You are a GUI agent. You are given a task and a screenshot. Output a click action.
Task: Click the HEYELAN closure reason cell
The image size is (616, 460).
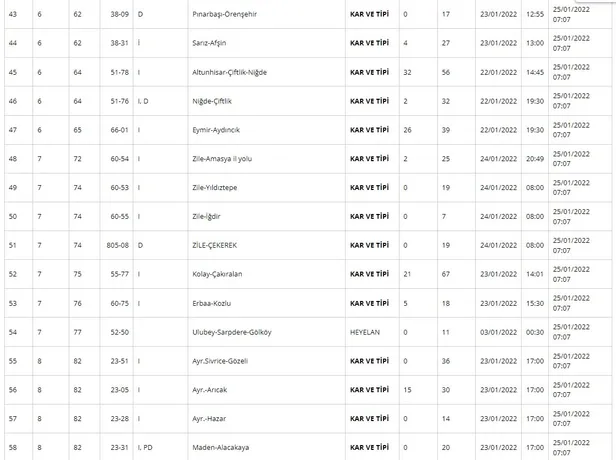coord(364,332)
